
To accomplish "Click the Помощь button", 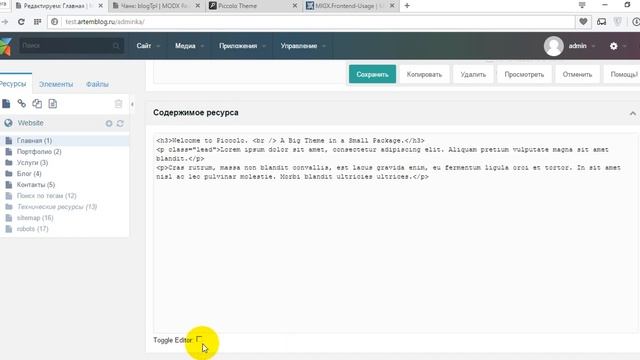I will 623,74.
